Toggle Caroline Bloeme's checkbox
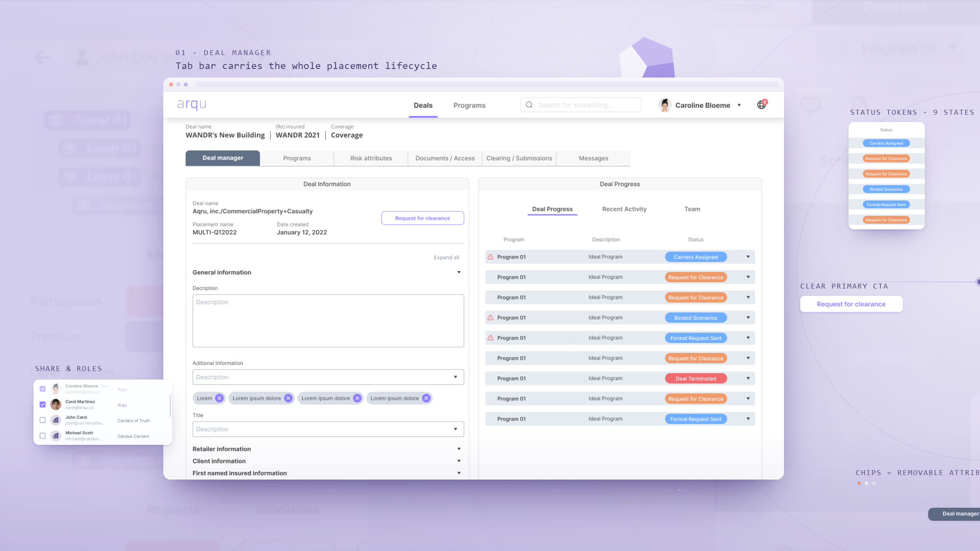 (x=42, y=389)
